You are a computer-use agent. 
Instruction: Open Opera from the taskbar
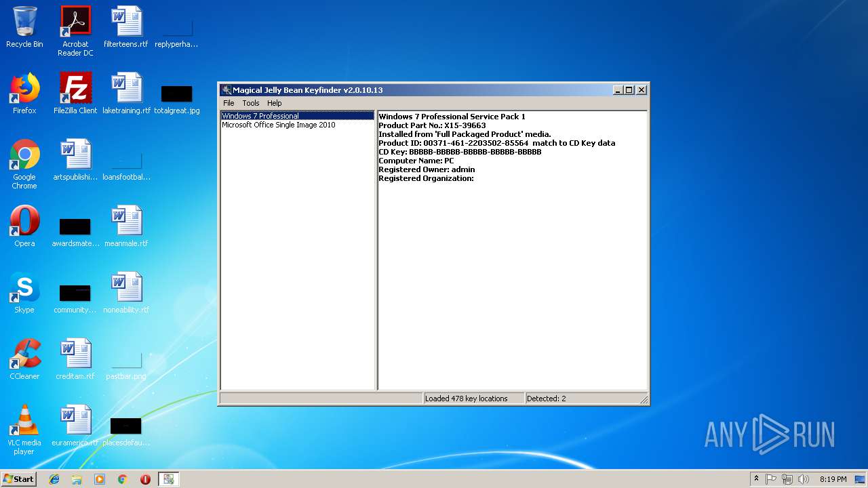(x=145, y=479)
